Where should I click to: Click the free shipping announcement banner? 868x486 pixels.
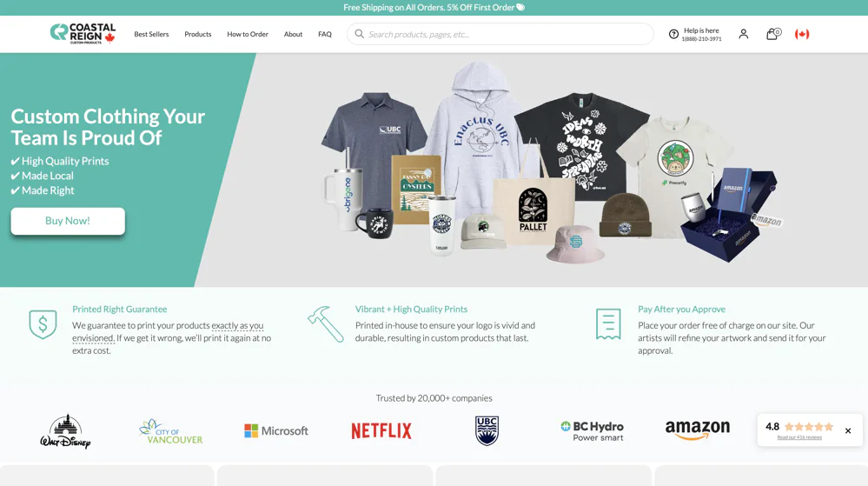coord(434,8)
